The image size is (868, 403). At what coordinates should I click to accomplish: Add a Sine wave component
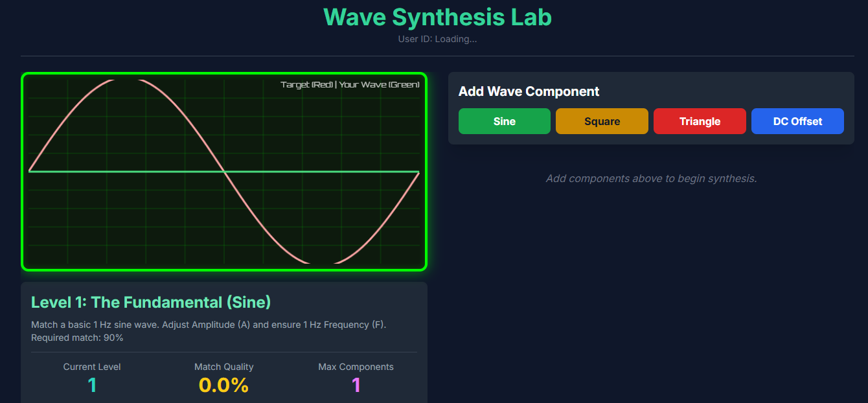[x=505, y=121]
